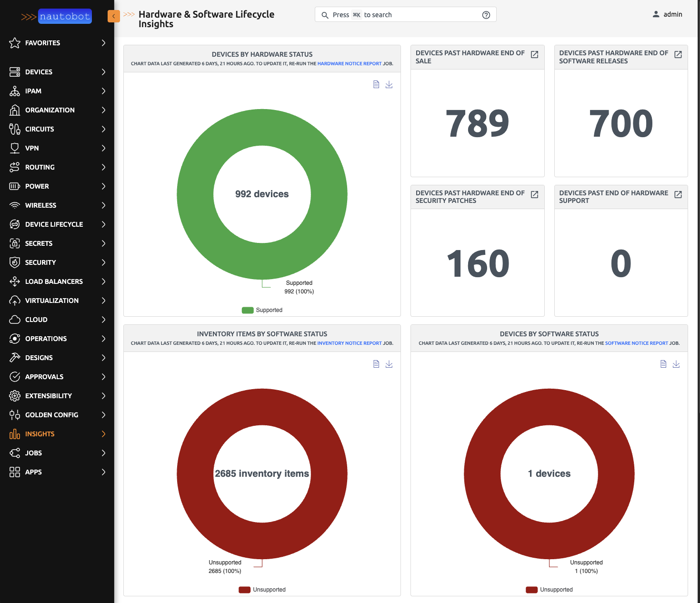Follow the Hardware Notice Report link
Screen dimensions: 700x603
click(349, 63)
